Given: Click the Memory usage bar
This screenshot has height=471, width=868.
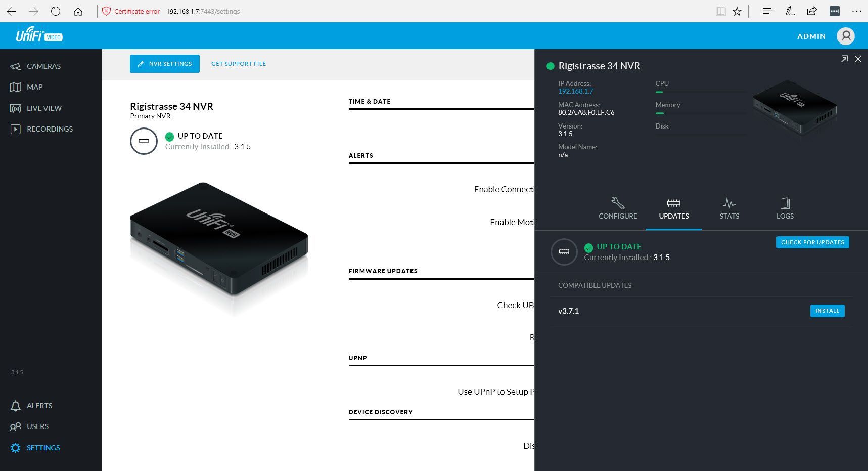Looking at the screenshot, I should pyautogui.click(x=701, y=113).
